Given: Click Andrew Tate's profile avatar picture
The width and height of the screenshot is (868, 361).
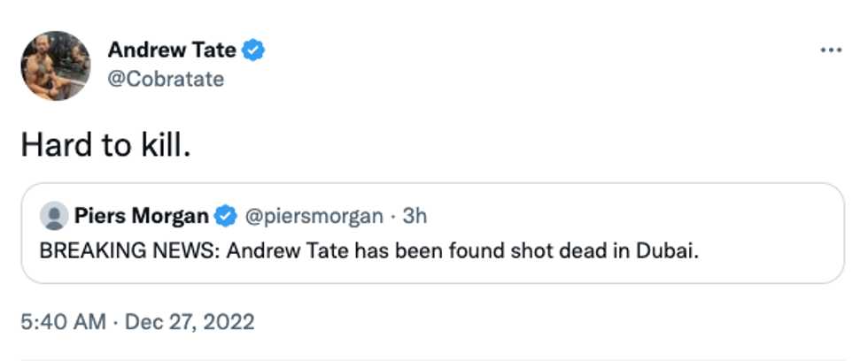Looking at the screenshot, I should pyautogui.click(x=56, y=65).
